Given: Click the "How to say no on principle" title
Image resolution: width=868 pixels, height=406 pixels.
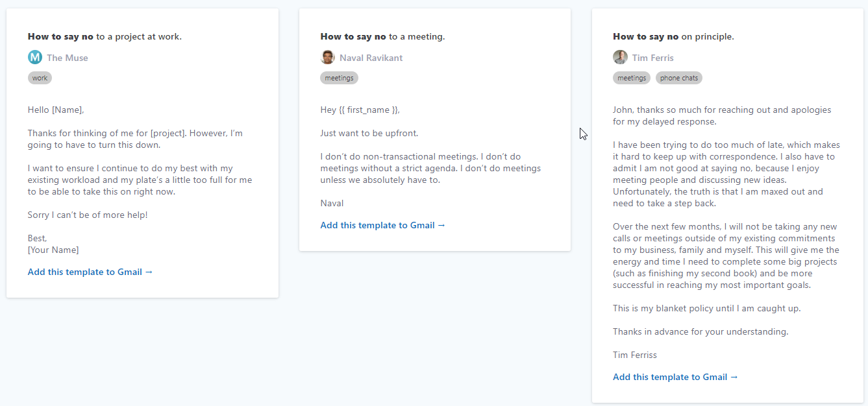Looking at the screenshot, I should pos(673,36).
